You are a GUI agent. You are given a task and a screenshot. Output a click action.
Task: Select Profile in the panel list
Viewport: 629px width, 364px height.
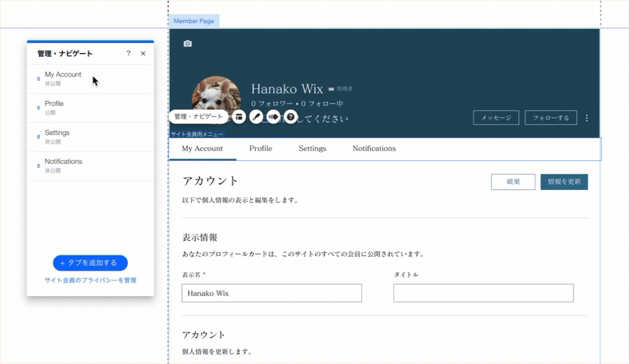click(x=54, y=104)
